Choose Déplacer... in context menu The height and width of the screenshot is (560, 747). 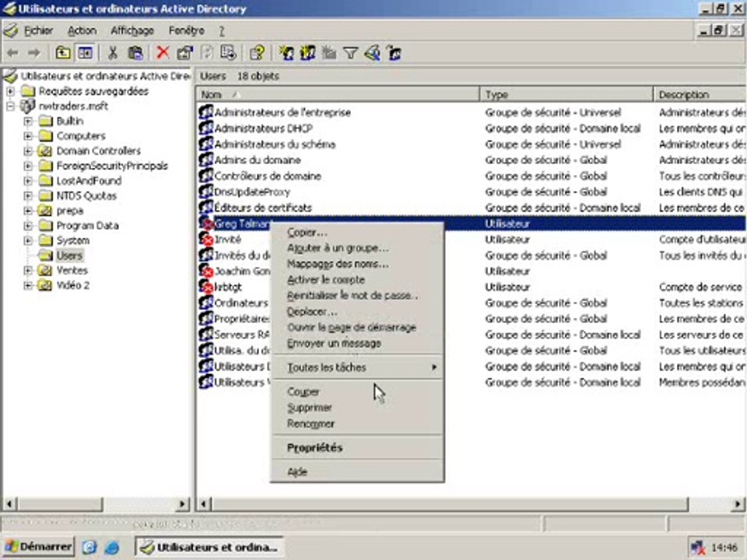click(357, 312)
